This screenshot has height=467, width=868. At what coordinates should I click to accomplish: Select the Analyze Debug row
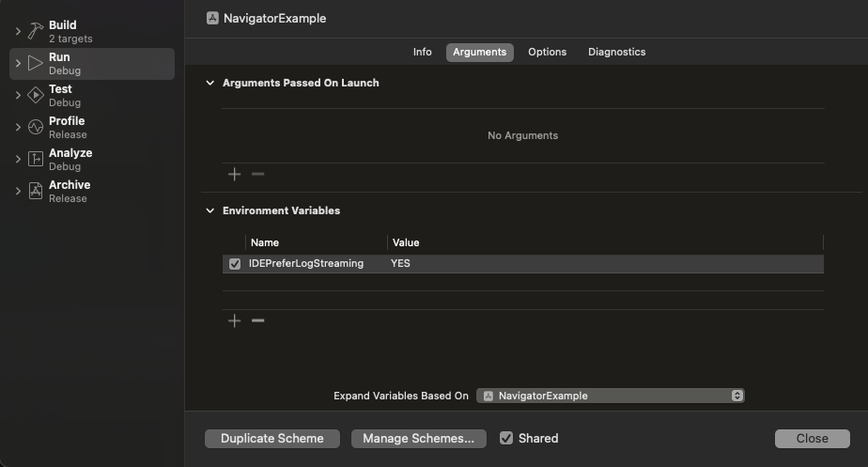[x=92, y=159]
